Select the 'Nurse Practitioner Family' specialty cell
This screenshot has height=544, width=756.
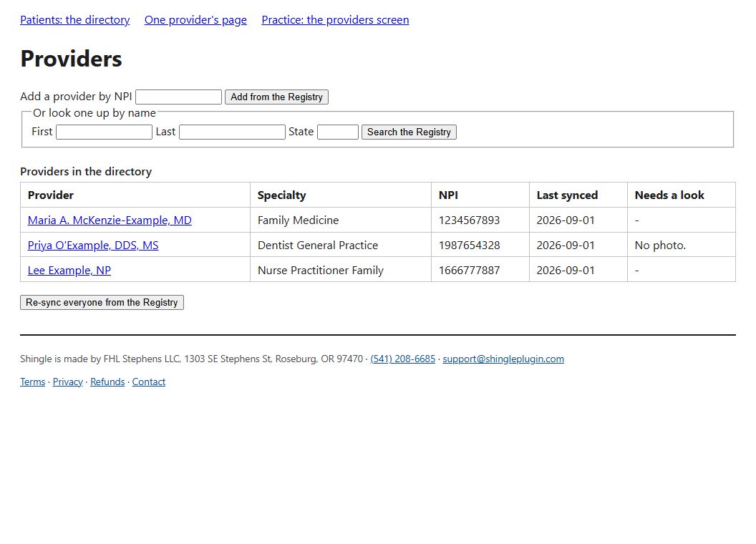[x=341, y=271]
